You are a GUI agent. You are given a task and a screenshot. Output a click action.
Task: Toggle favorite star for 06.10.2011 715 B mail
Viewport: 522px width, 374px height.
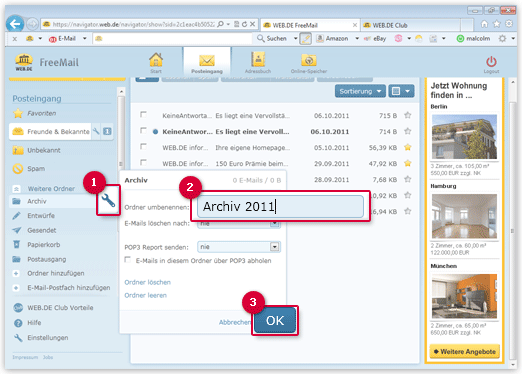pyautogui.click(x=407, y=115)
